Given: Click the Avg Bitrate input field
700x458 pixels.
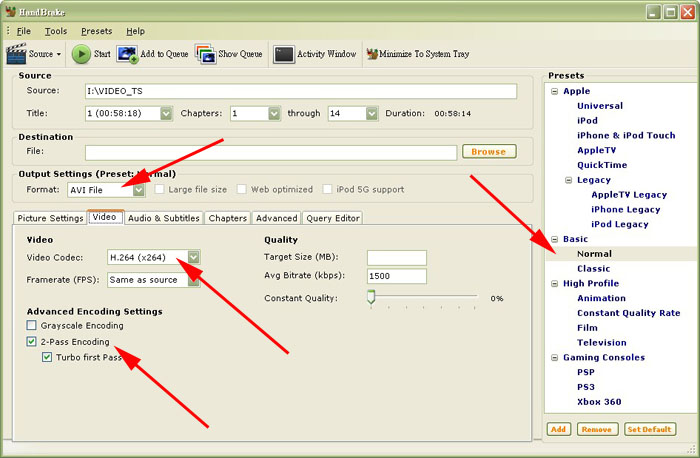Looking at the screenshot, I should click(397, 277).
